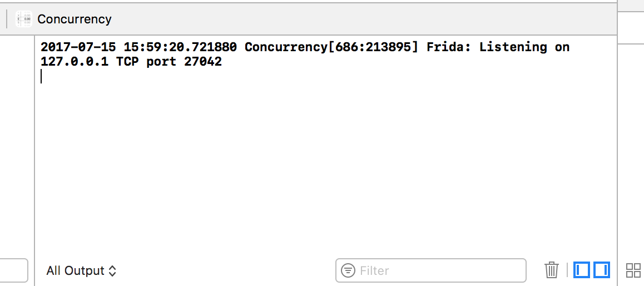Click the up-down chevrons beside All Output

pos(112,271)
